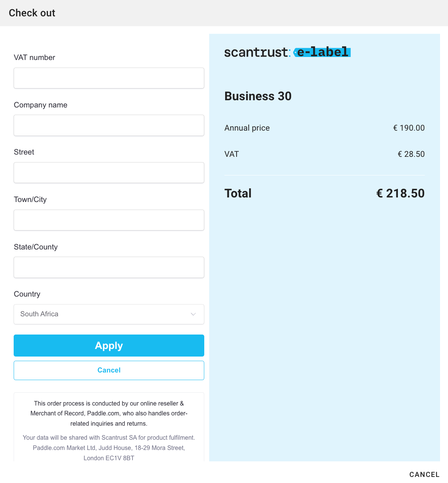The height and width of the screenshot is (483, 448).
Task: Open the Country dropdown
Action: pyautogui.click(x=109, y=314)
